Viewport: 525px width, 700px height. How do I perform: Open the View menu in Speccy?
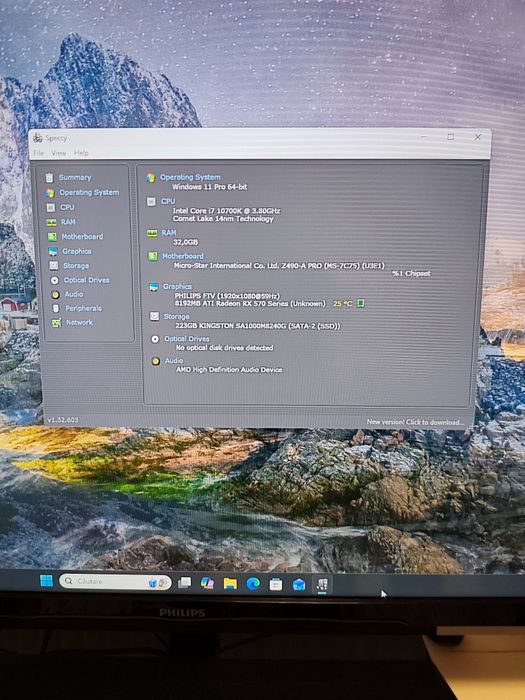click(58, 153)
